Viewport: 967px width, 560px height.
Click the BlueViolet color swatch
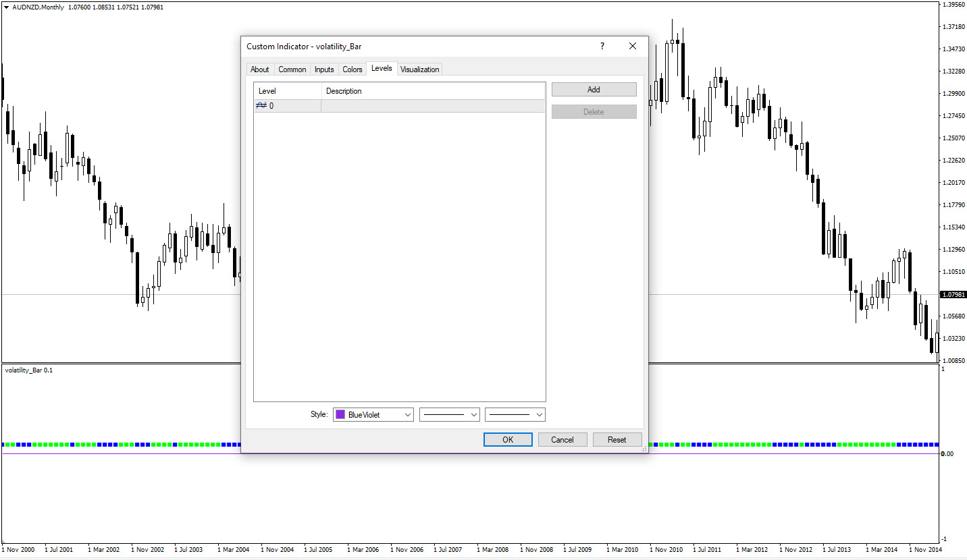pos(340,414)
